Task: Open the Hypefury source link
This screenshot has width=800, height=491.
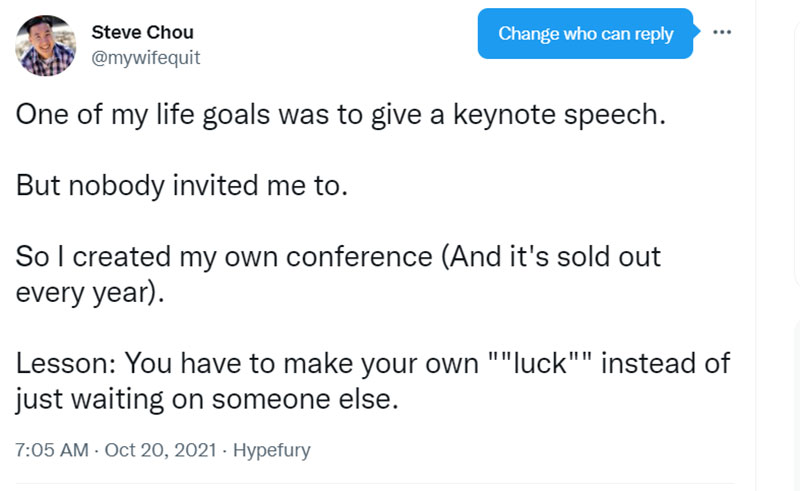Action: 272,450
